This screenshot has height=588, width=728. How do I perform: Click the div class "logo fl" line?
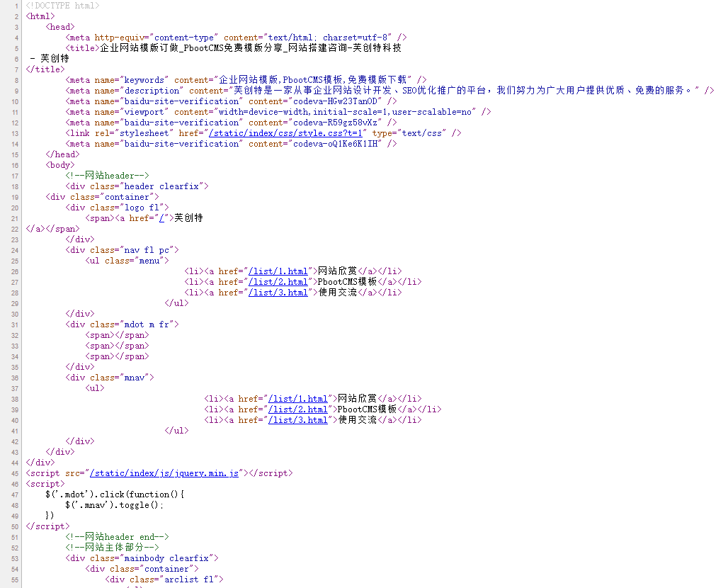(117, 208)
